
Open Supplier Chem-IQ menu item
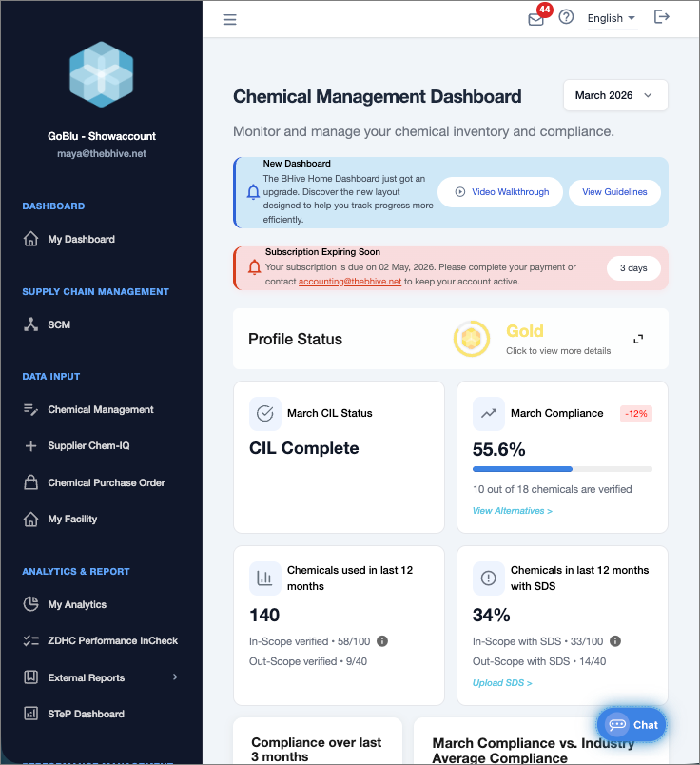[88, 445]
